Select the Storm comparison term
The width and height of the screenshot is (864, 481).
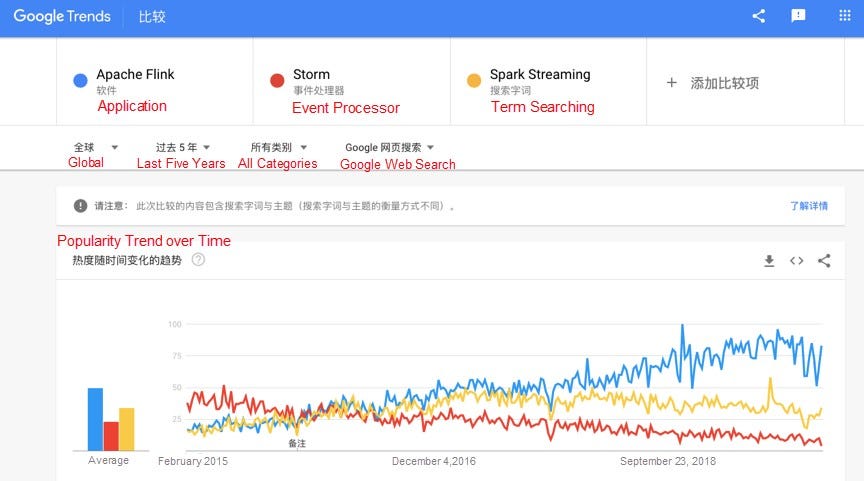(311, 75)
